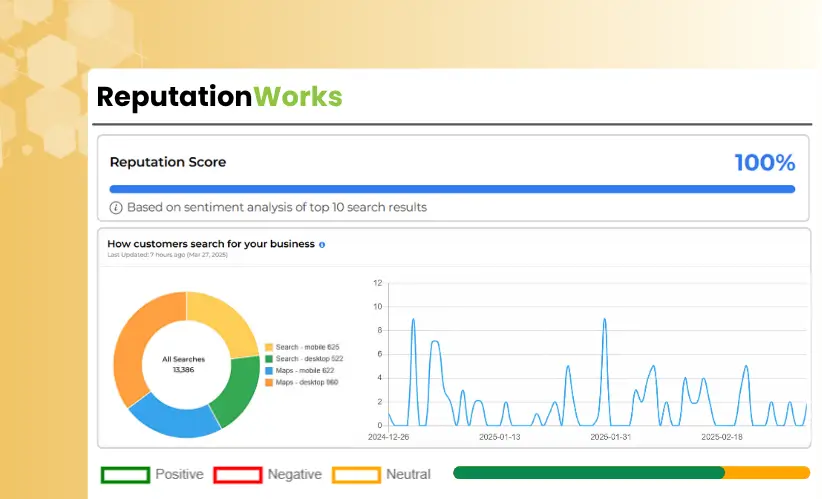Toggle 'Maps - mobile' legend swatch
This screenshot has width=822, height=499.
[269, 371]
